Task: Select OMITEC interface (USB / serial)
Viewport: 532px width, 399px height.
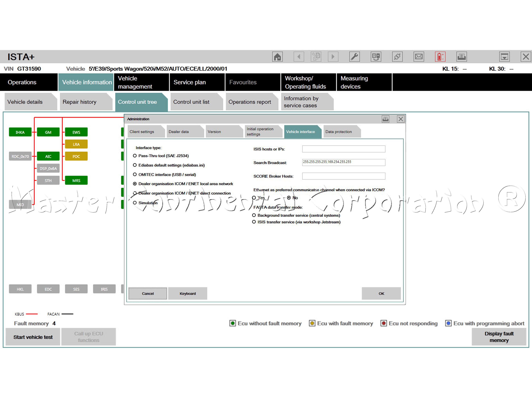Action: point(135,175)
